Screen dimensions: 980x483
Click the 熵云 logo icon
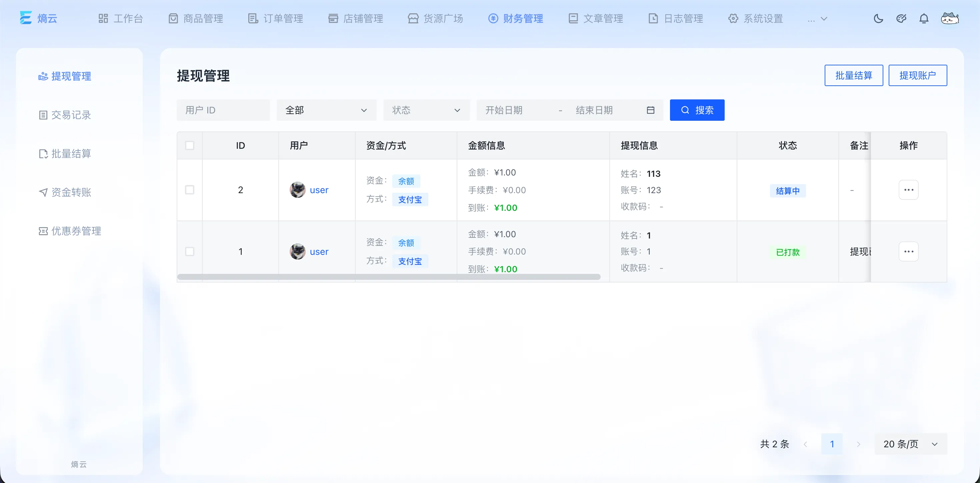click(26, 18)
